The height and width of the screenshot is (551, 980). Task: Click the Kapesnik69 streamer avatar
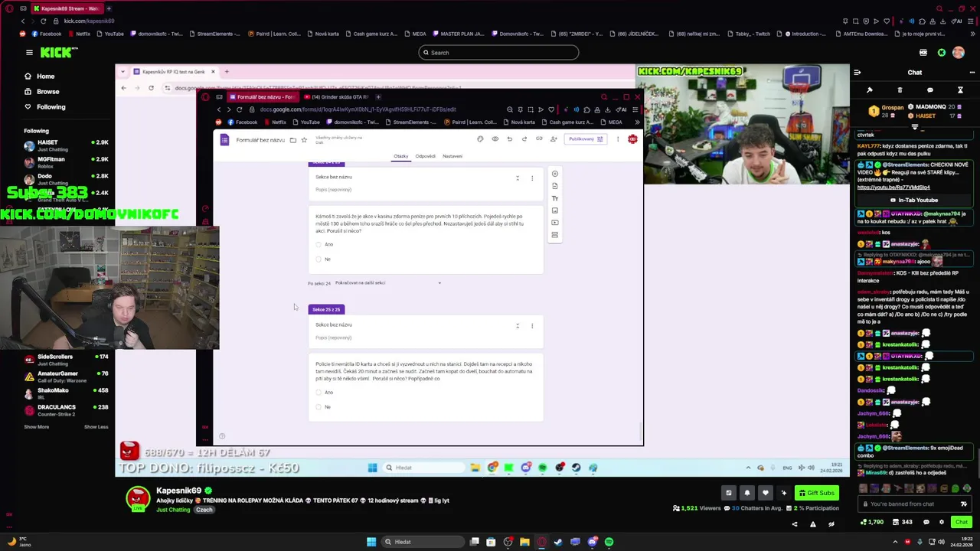pos(138,498)
